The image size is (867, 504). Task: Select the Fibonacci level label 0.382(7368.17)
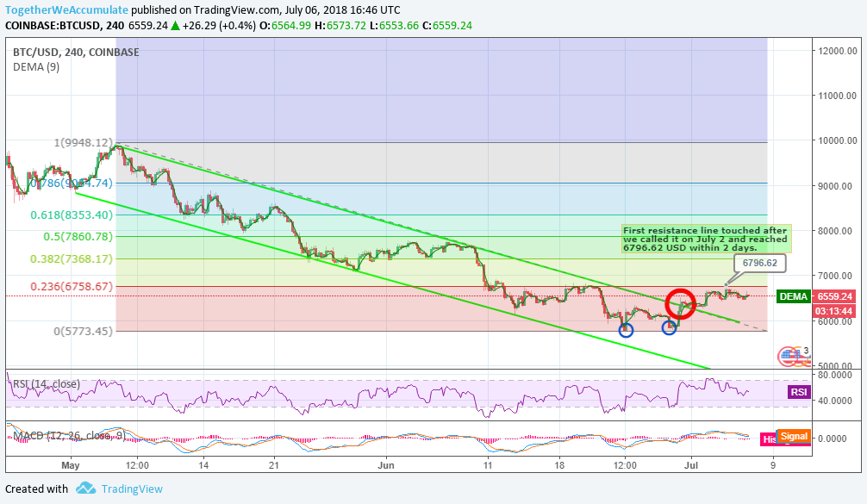[x=72, y=258]
